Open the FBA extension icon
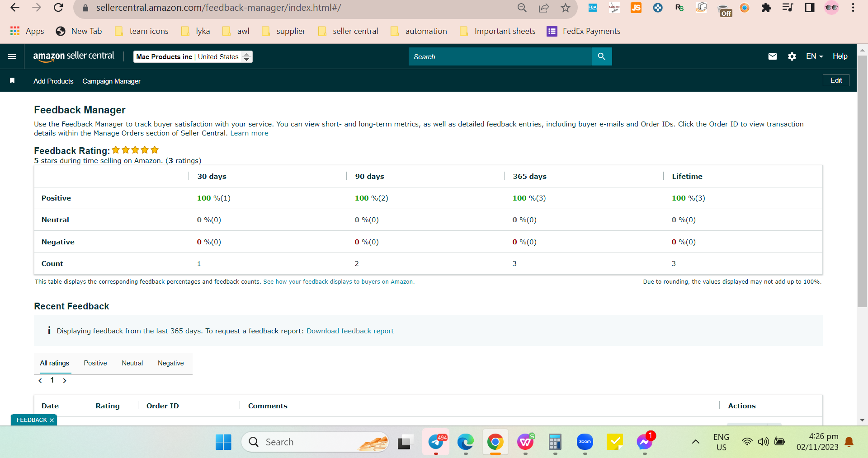The width and height of the screenshot is (868, 458). pyautogui.click(x=592, y=8)
